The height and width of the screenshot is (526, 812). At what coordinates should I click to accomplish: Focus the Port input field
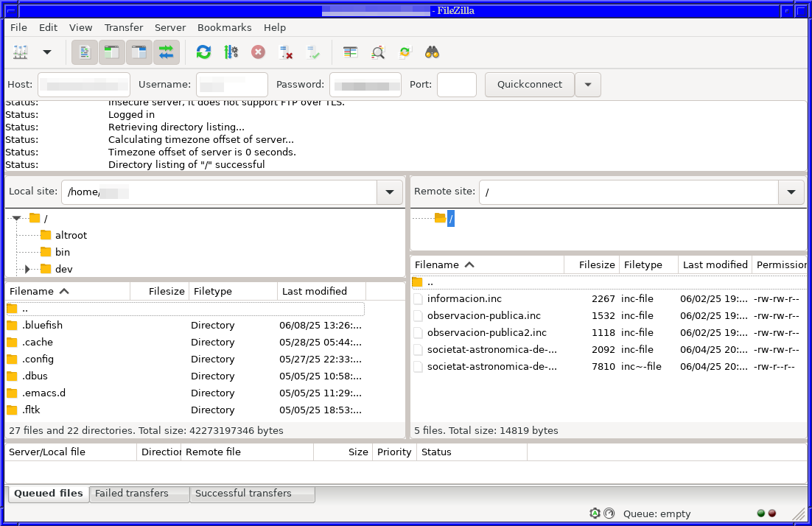457,85
